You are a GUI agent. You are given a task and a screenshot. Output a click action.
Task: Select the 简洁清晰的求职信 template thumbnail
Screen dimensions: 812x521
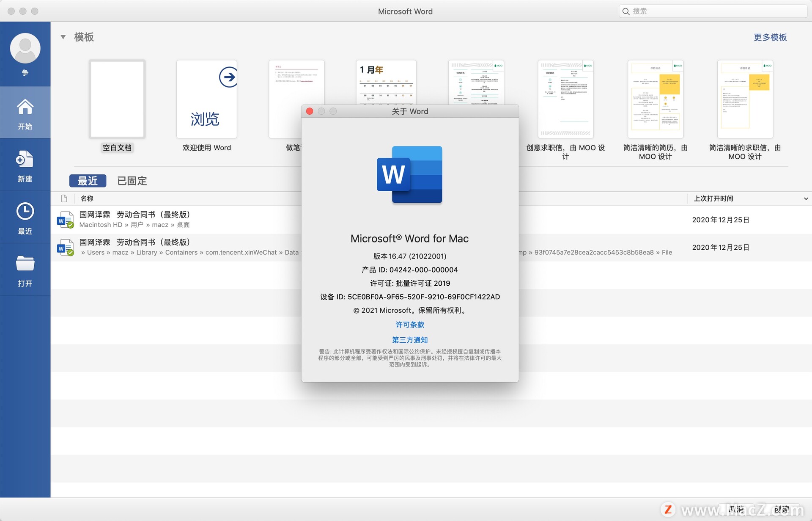pyautogui.click(x=745, y=99)
